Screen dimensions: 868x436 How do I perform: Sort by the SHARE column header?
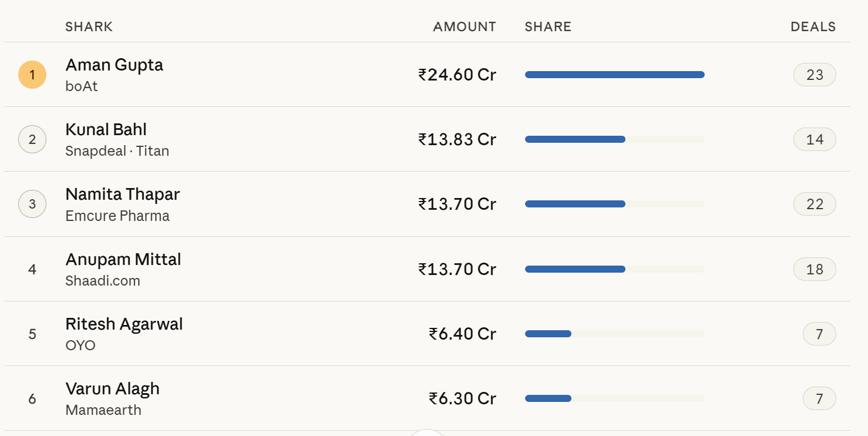(x=548, y=26)
